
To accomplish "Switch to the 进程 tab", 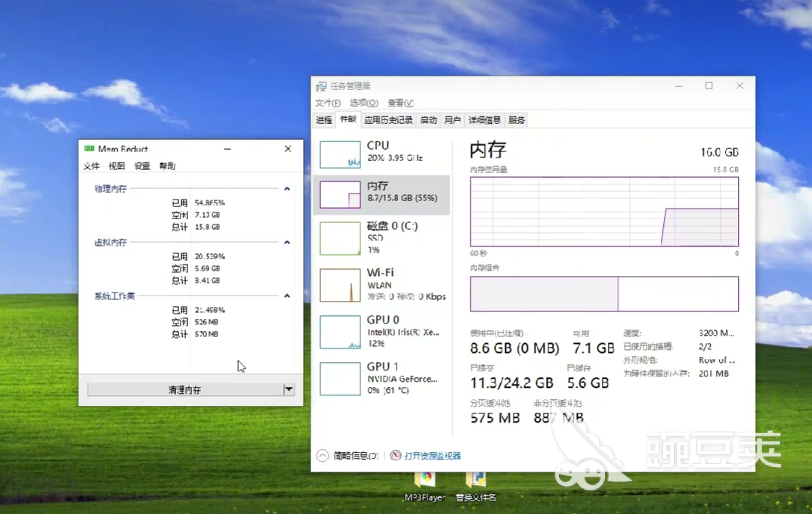I will click(x=324, y=120).
